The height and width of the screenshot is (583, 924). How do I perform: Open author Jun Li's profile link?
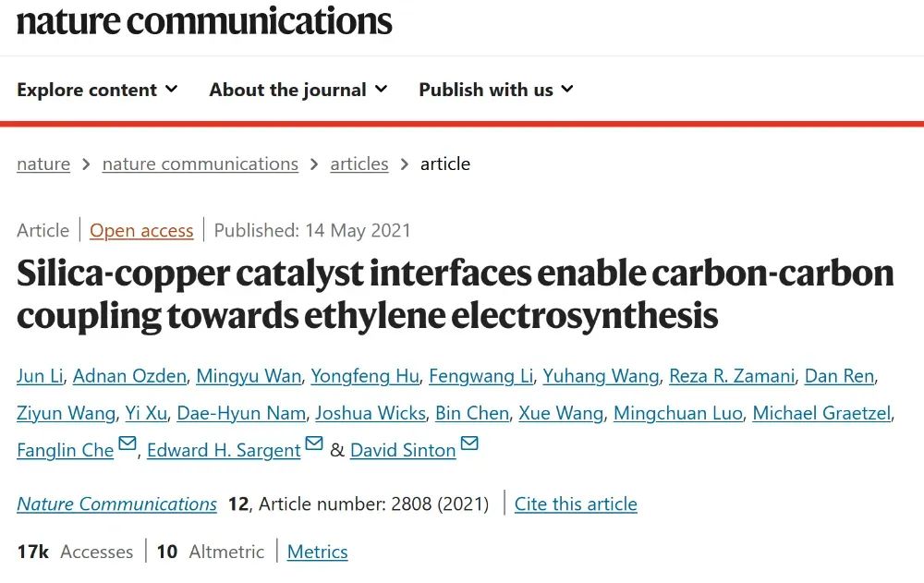pyautogui.click(x=40, y=376)
